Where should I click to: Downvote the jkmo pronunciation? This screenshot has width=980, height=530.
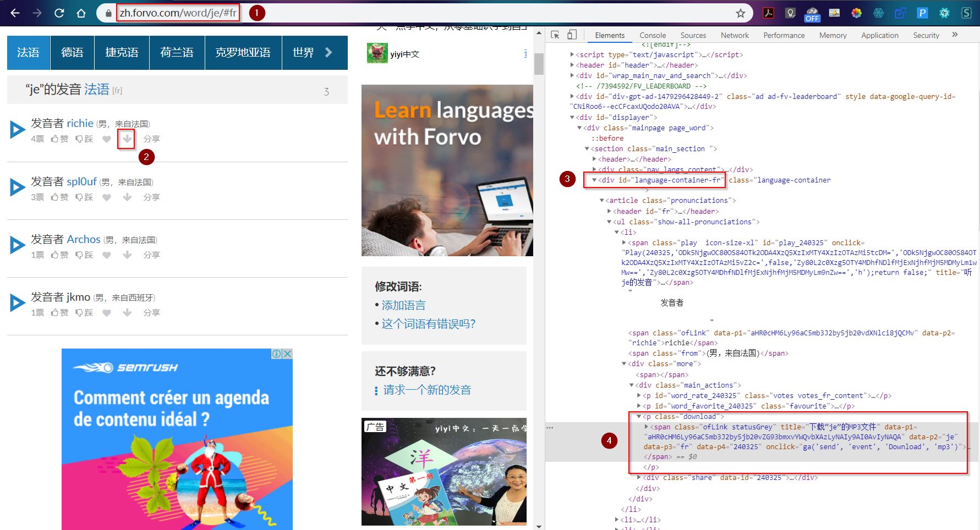click(84, 313)
